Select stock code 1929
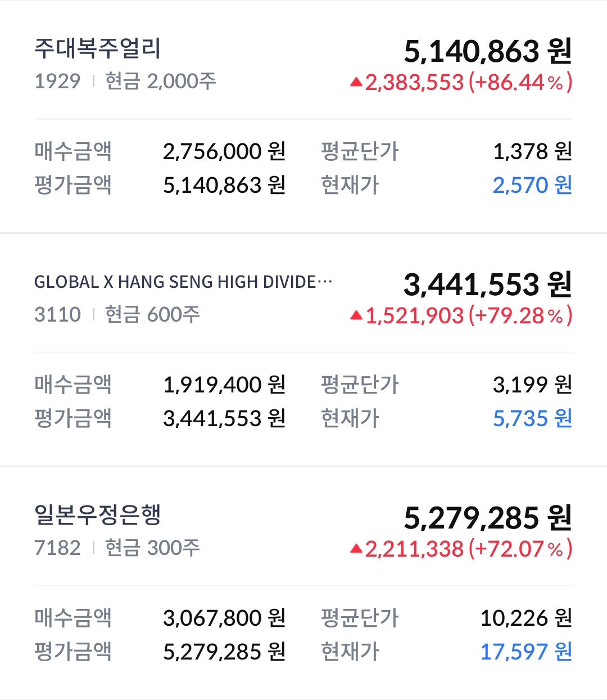The width and height of the screenshot is (607, 700). coord(57,82)
